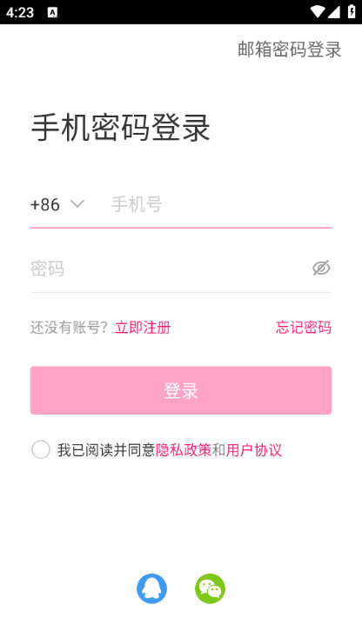Click the 忘记密码 link

point(304,328)
